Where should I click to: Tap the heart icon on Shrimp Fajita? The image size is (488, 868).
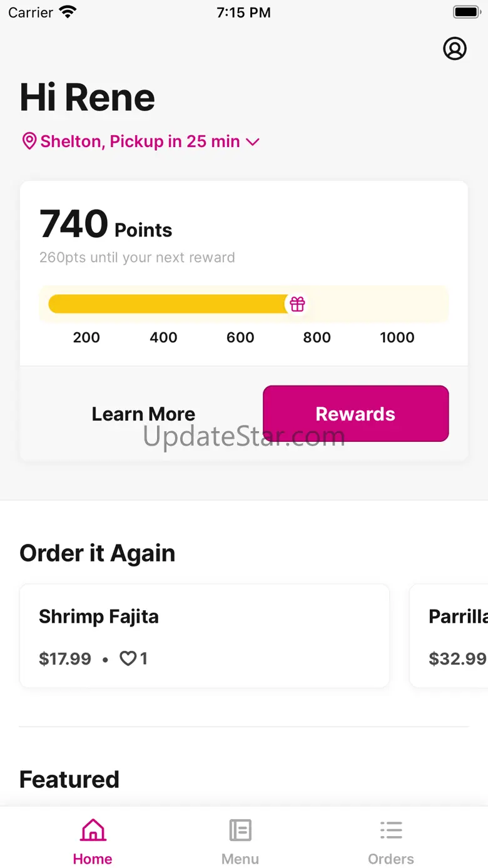(128, 658)
